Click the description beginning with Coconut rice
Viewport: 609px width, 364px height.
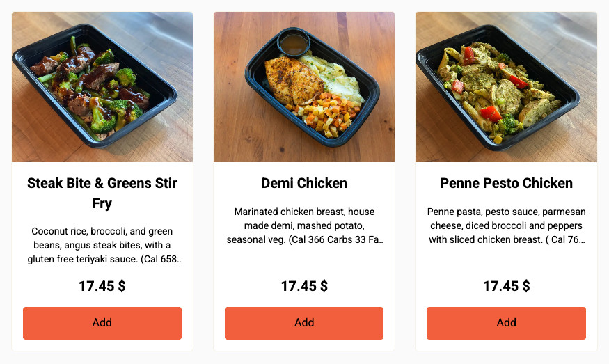click(x=102, y=245)
